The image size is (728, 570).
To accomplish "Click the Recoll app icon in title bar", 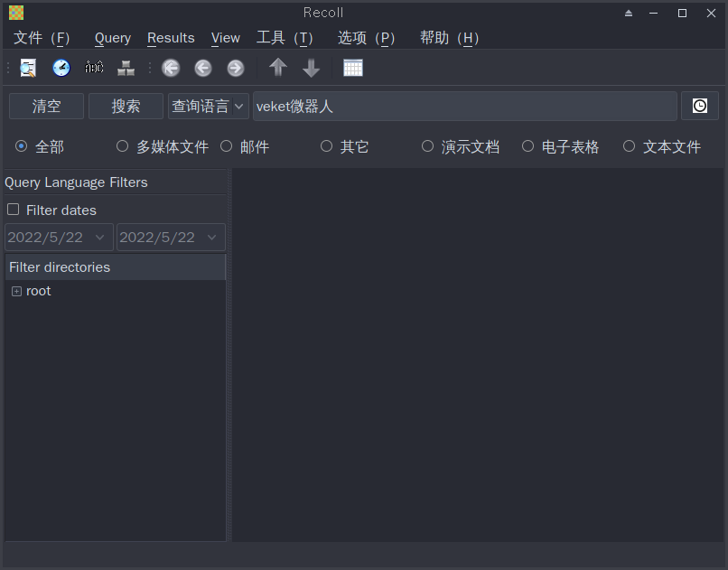I will pos(16,13).
